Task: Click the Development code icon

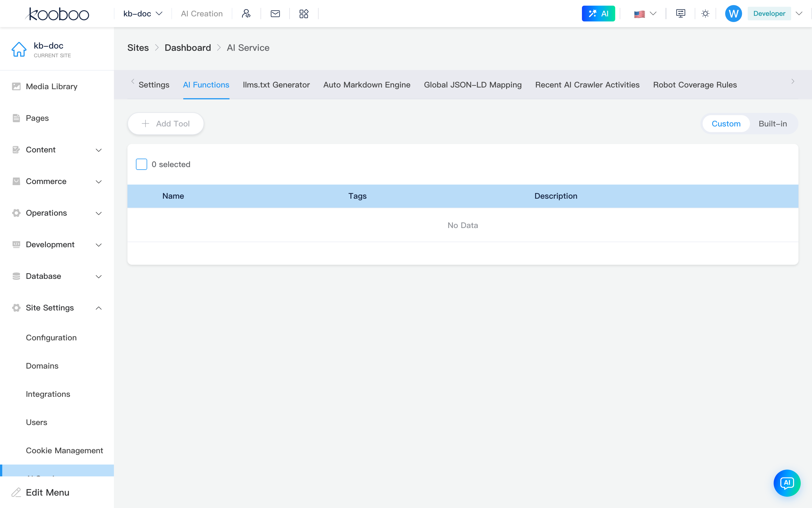Action: click(16, 244)
